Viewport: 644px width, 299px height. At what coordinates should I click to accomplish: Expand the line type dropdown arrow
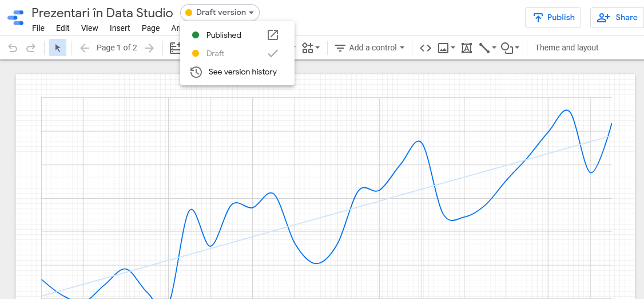[494, 48]
